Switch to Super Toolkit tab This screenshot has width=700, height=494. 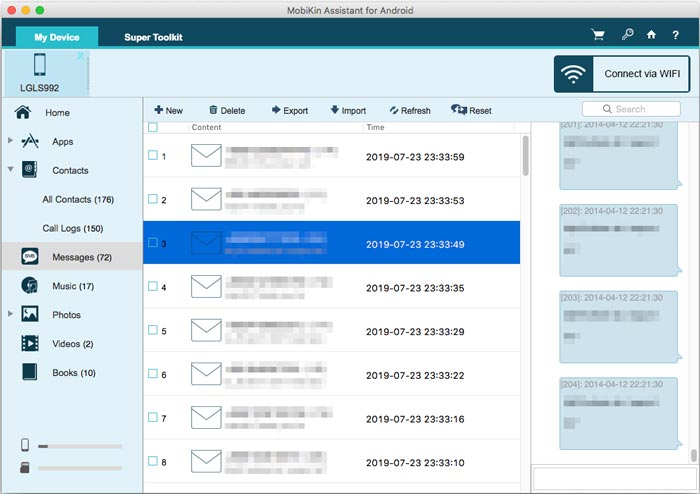(153, 37)
